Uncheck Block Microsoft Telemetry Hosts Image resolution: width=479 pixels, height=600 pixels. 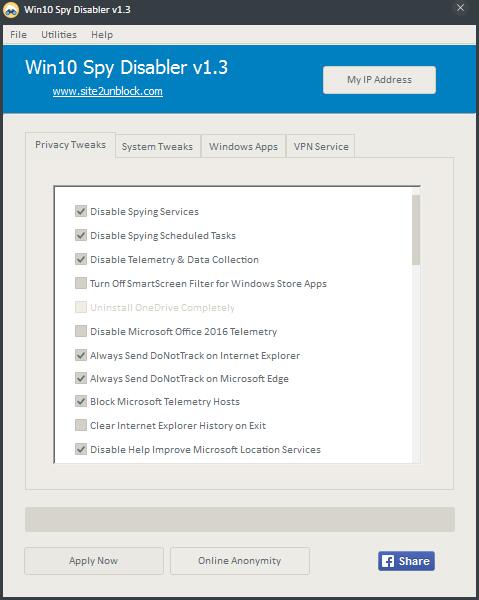[x=81, y=401]
